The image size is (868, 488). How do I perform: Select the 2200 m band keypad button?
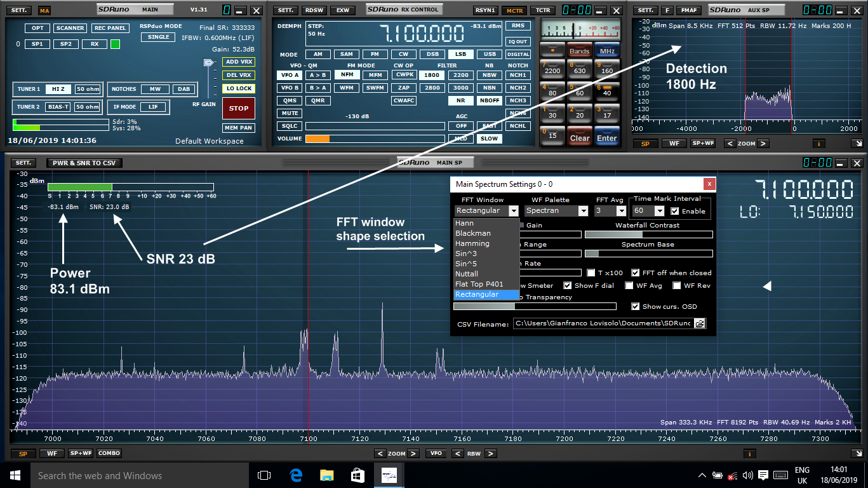(x=552, y=68)
